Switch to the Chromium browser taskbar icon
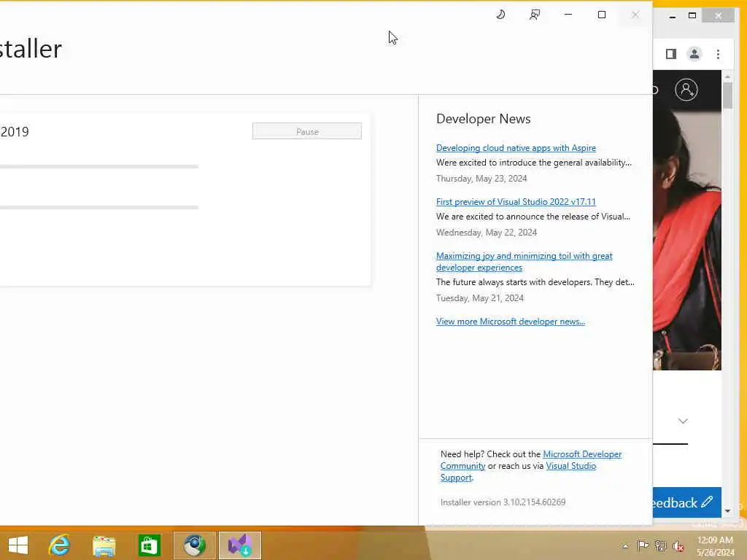This screenshot has width=747, height=560. click(x=194, y=545)
